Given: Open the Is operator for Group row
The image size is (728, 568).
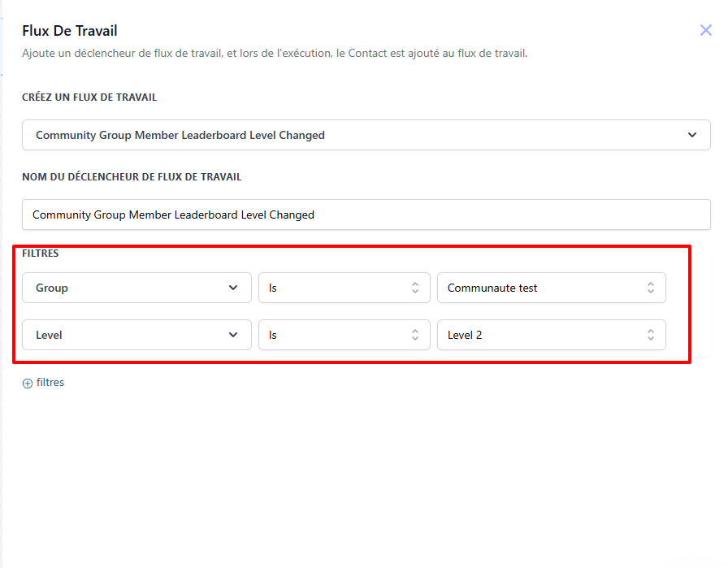Looking at the screenshot, I should [344, 288].
